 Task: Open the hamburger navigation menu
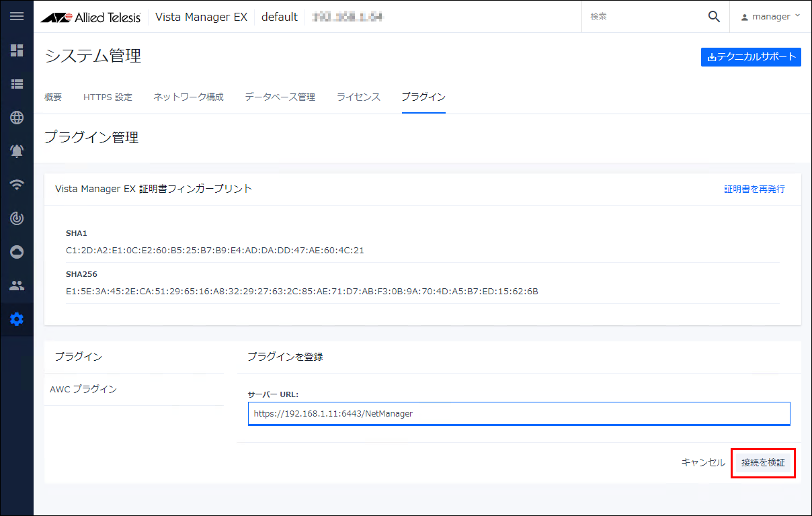17,16
